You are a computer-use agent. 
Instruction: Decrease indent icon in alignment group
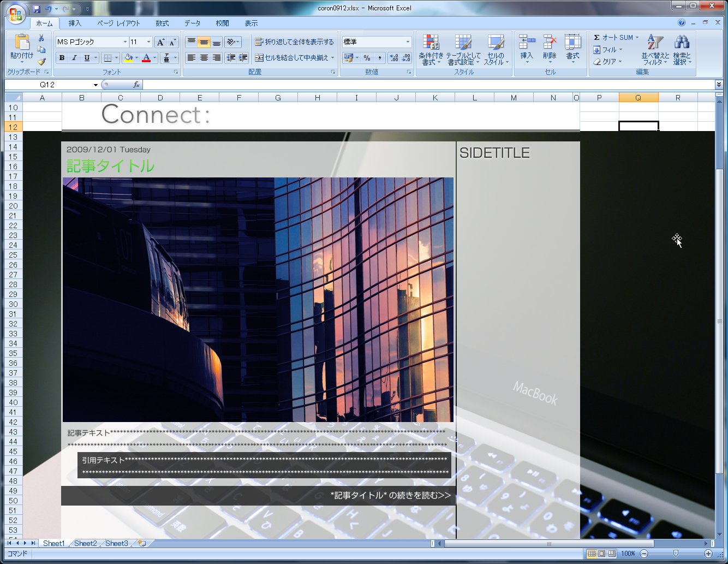pyautogui.click(x=231, y=58)
